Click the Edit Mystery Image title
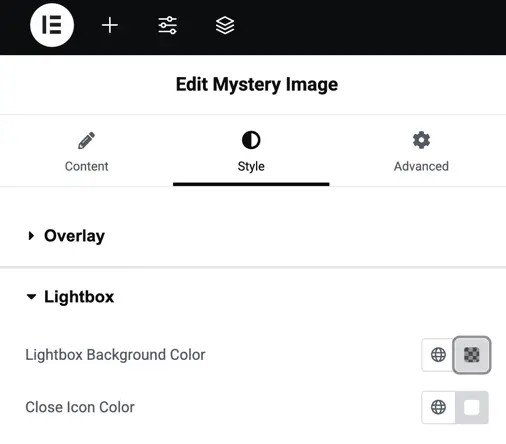The width and height of the screenshot is (506, 444). click(257, 85)
